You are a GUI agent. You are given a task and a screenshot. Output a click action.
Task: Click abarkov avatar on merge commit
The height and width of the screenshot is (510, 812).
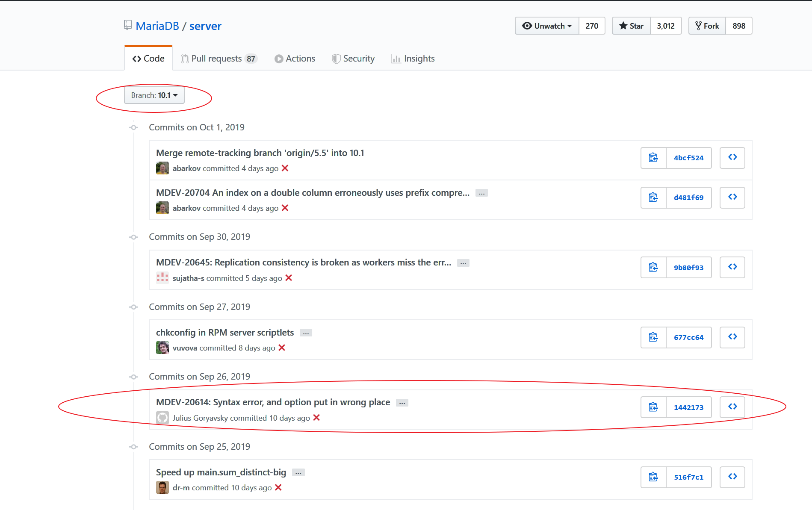click(x=162, y=168)
